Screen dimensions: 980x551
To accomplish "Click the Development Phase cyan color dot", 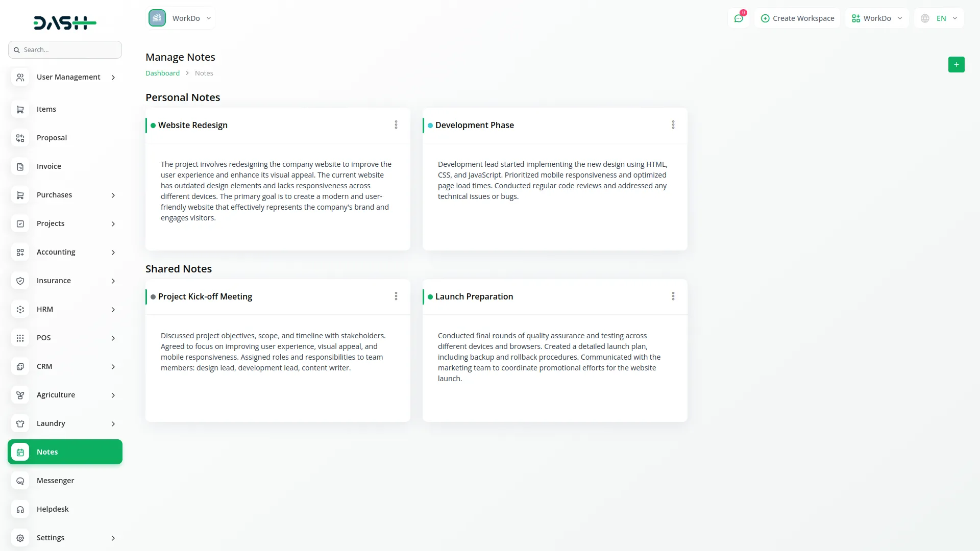I will tap(430, 126).
